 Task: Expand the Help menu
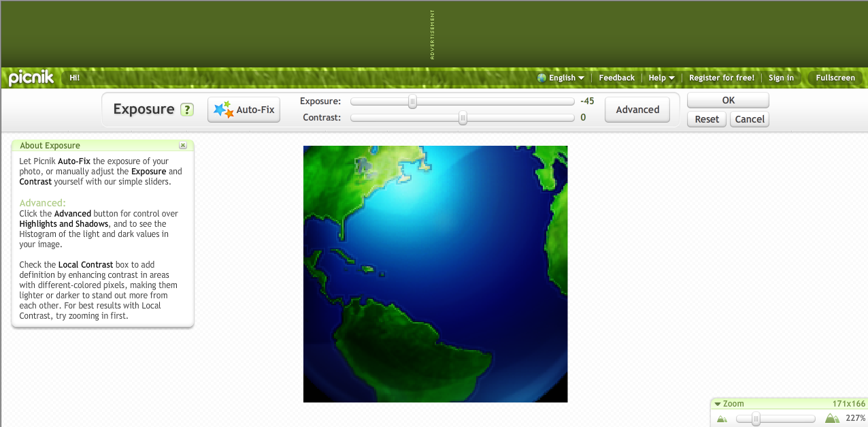661,78
